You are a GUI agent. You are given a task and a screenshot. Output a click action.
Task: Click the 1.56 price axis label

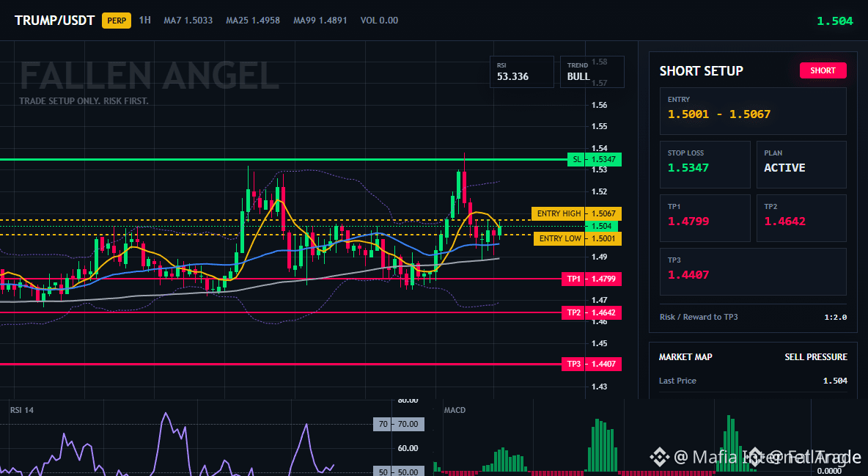click(x=599, y=105)
